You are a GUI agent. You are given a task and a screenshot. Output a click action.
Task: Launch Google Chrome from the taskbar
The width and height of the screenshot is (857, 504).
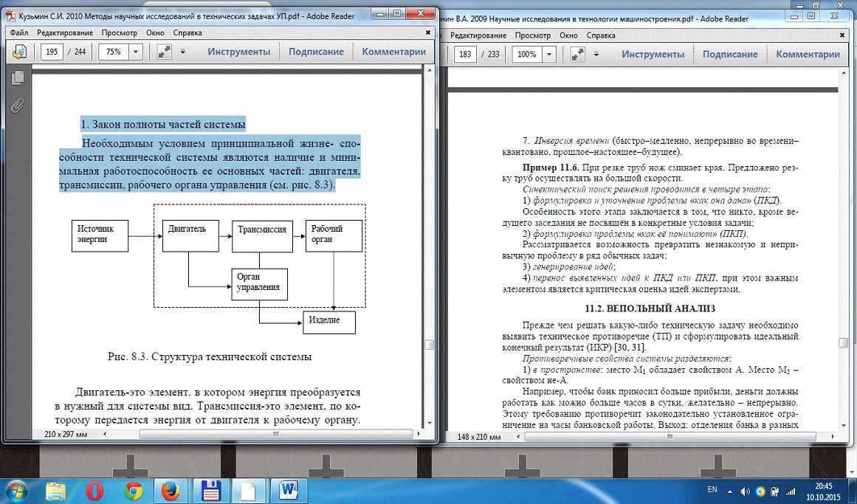(134, 491)
